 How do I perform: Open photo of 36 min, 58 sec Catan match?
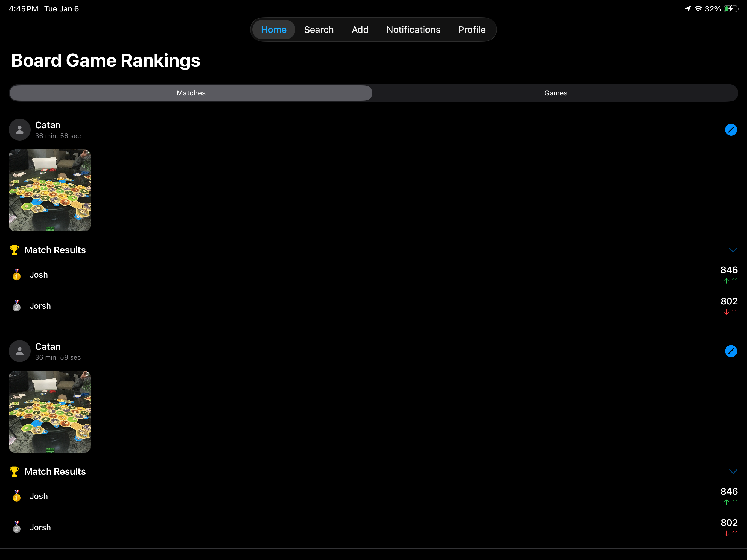tap(50, 412)
